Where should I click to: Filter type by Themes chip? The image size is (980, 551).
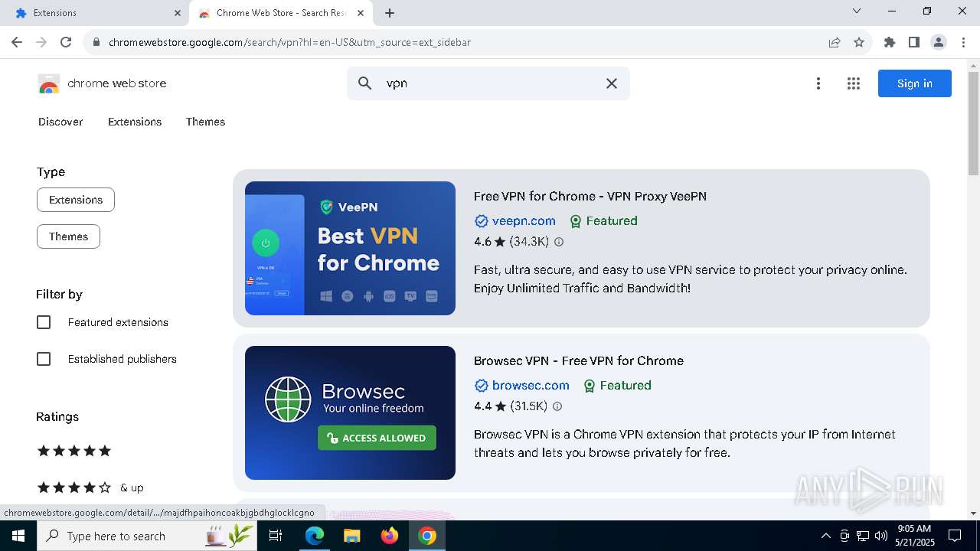tap(68, 236)
